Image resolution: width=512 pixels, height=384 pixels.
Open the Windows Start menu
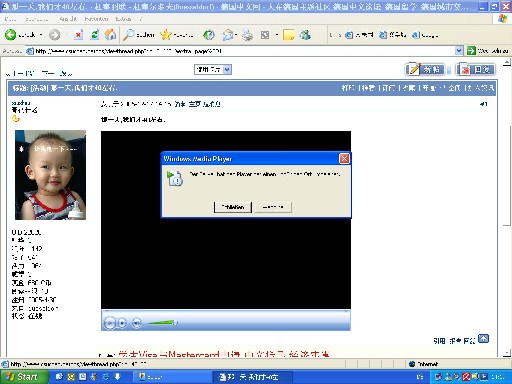(x=22, y=377)
